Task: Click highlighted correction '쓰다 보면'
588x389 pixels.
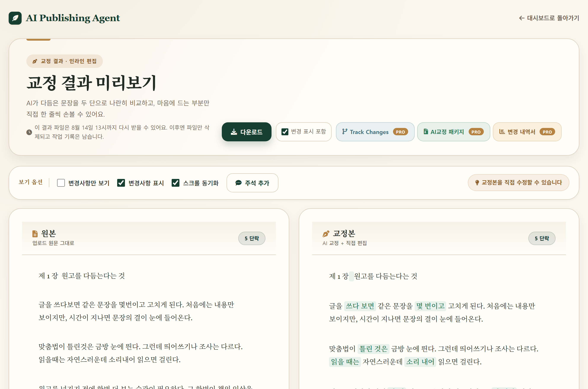Action: (360, 306)
